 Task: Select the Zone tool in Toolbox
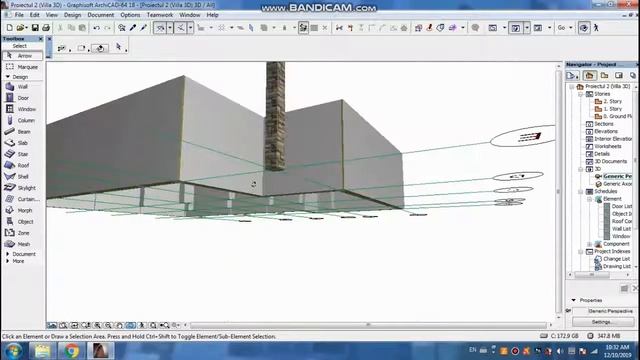[22, 233]
